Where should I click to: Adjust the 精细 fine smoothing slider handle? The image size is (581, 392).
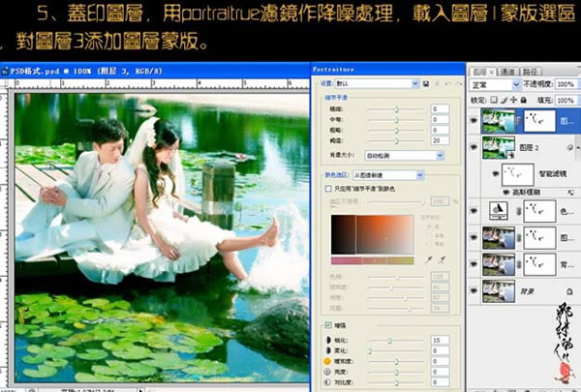point(396,109)
